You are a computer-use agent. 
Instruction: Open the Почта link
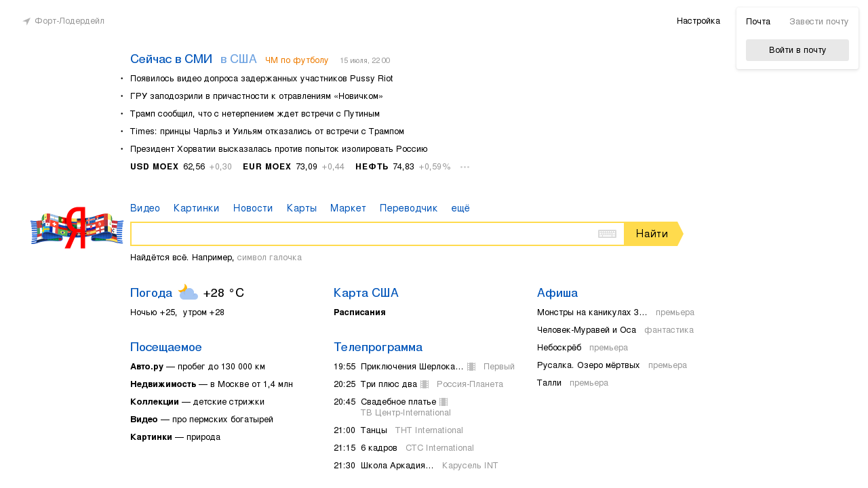(758, 22)
